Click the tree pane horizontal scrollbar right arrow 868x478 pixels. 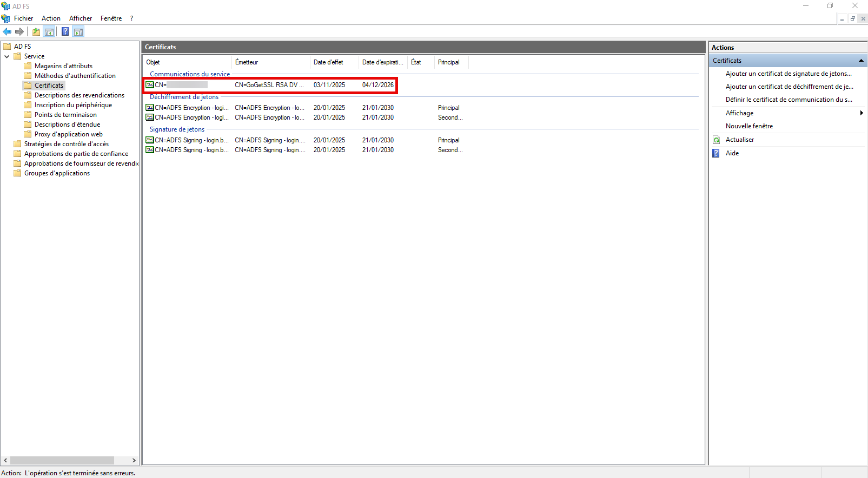pyautogui.click(x=134, y=460)
